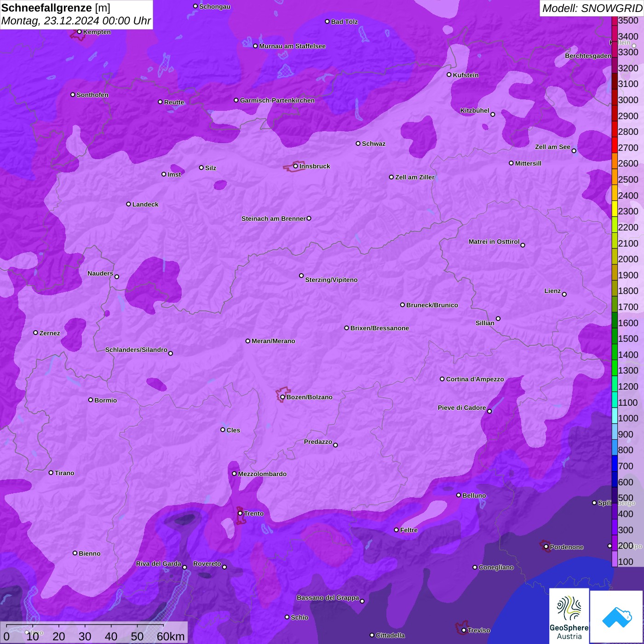Click the Riva del Garda label
Screen dimensions: 644x644
(159, 563)
